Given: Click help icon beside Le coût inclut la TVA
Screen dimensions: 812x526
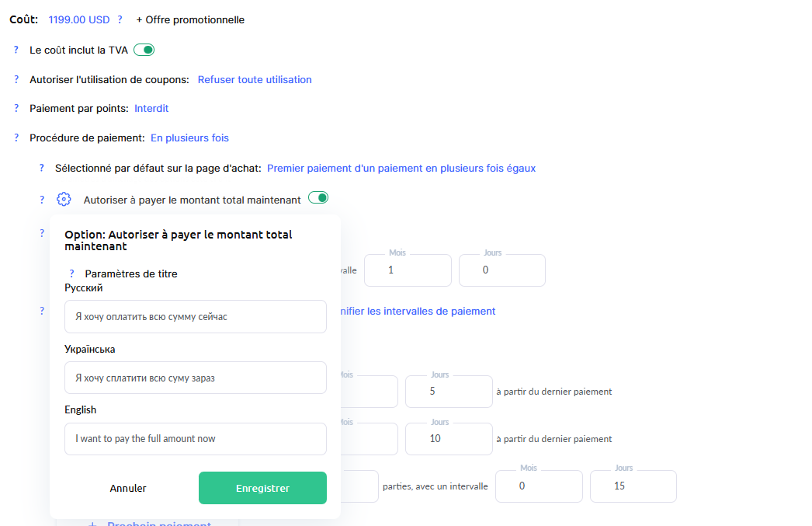Looking at the screenshot, I should 16,50.
